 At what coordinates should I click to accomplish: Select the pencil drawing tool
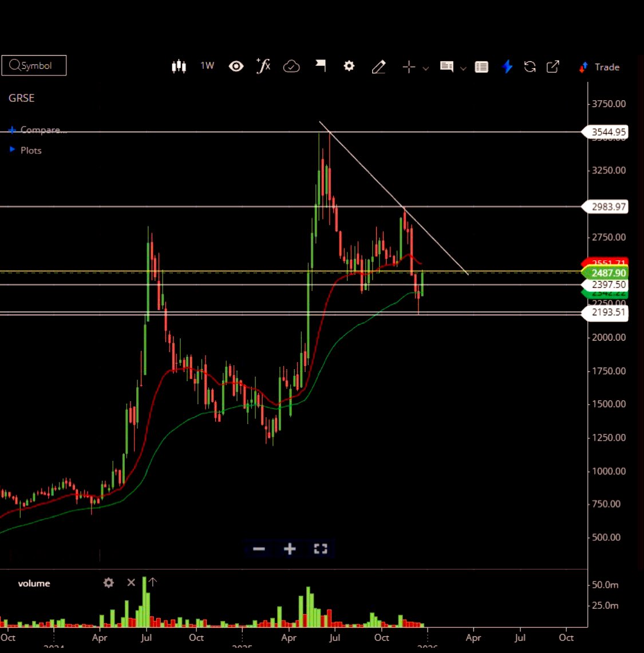(378, 66)
